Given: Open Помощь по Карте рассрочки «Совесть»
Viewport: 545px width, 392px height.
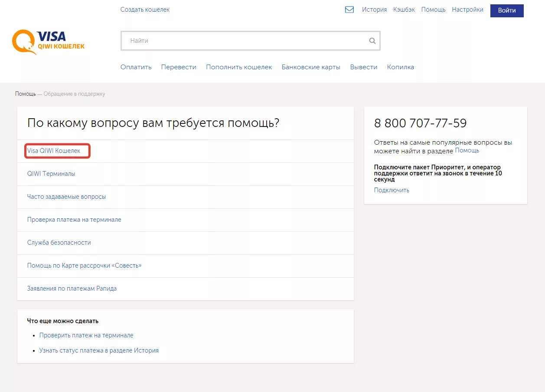Looking at the screenshot, I should click(x=84, y=266).
